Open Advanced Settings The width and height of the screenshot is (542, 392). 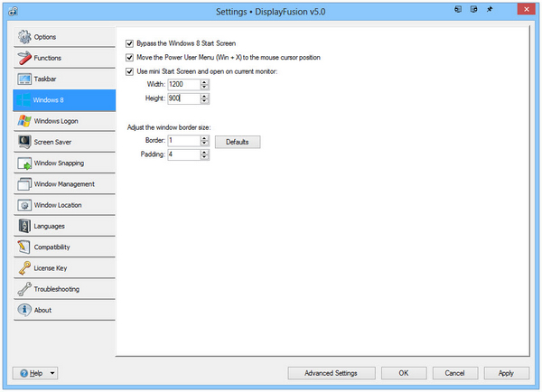[332, 373]
